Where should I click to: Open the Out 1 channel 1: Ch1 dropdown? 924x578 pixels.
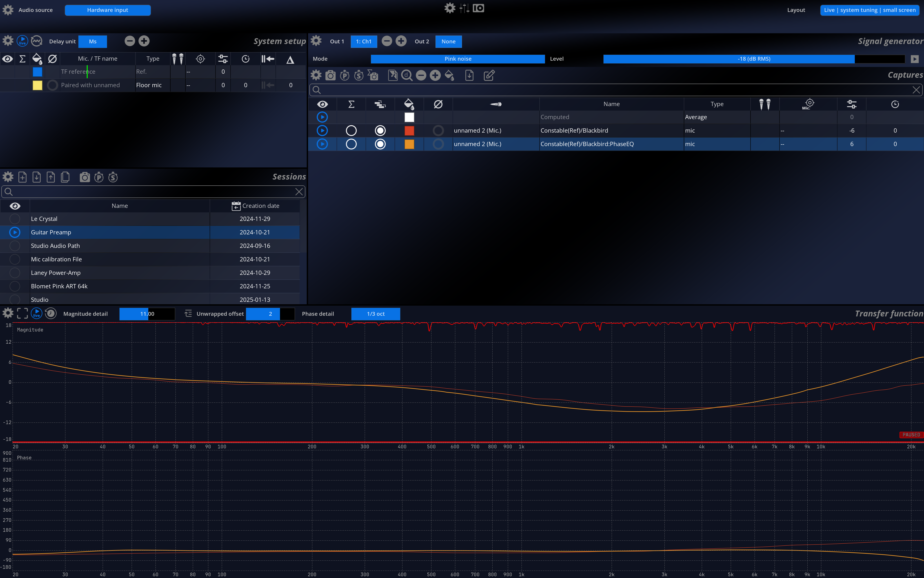point(364,42)
